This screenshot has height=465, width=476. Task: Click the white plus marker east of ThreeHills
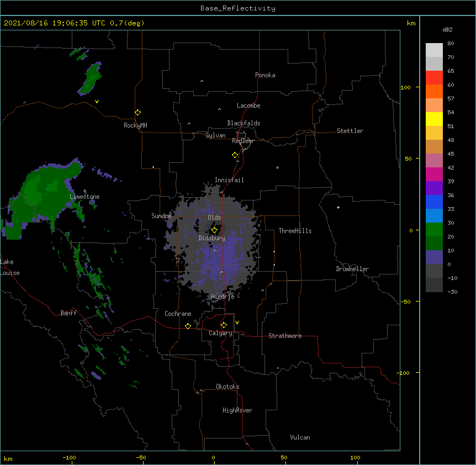[x=338, y=207]
